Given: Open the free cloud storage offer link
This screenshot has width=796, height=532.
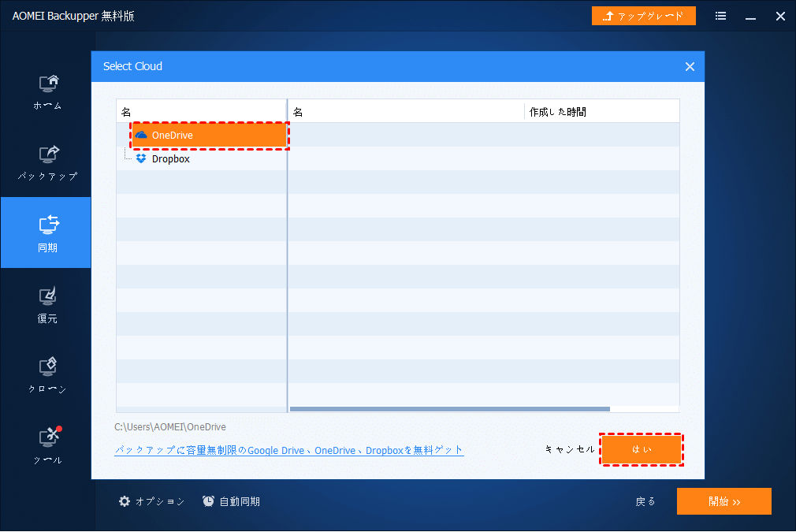Looking at the screenshot, I should click(x=289, y=450).
